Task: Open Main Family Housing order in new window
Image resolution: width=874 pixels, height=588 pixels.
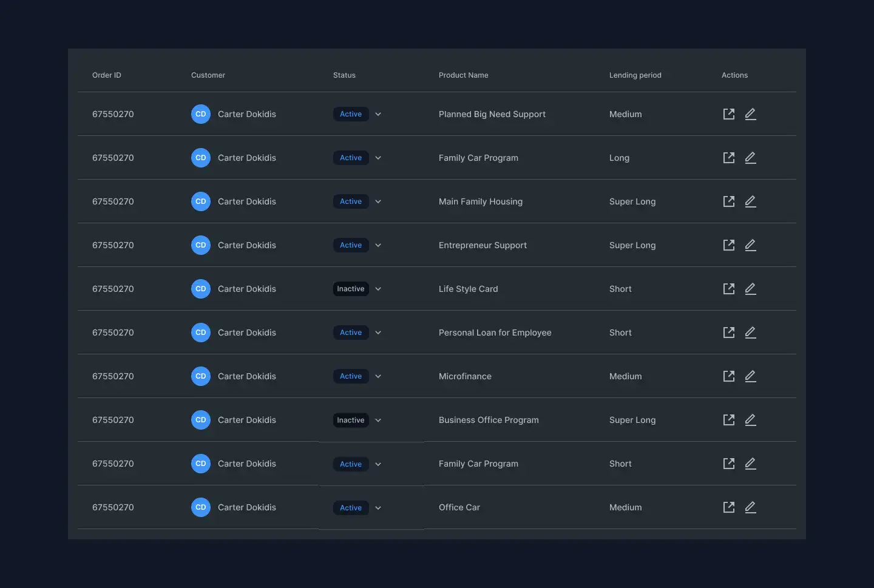Action: [x=729, y=201]
